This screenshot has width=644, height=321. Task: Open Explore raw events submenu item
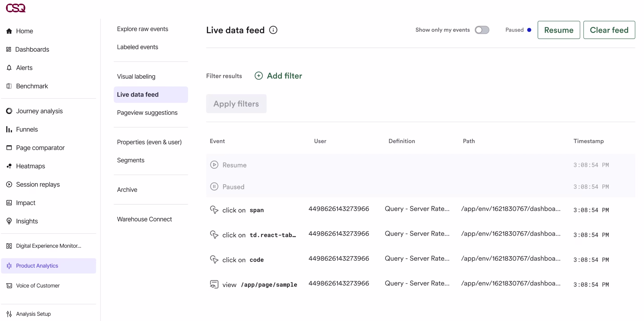pyautogui.click(x=143, y=29)
